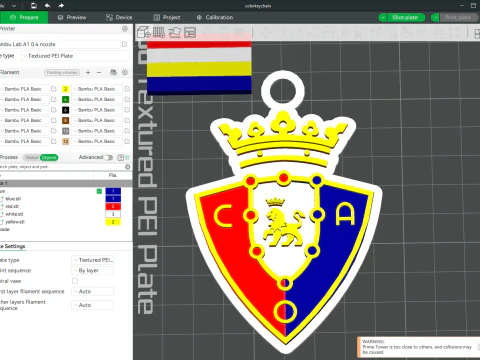Select the yellow.stl part

[x=15, y=222]
